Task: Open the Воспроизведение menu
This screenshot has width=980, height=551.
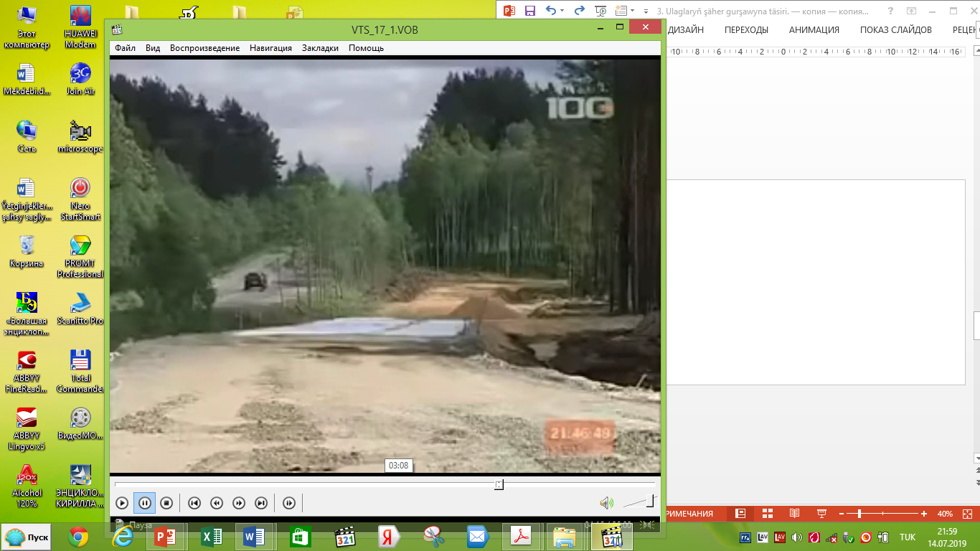Action: pos(204,48)
